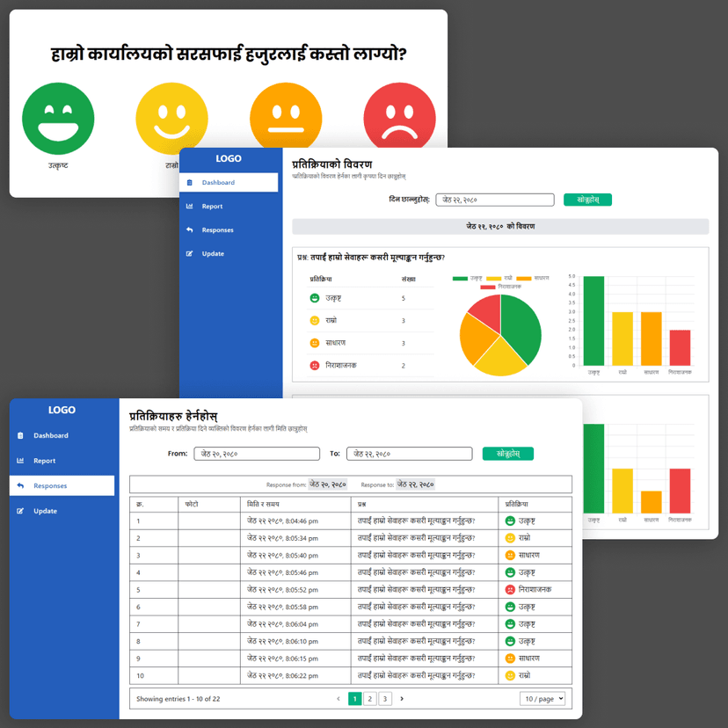This screenshot has width=728, height=728.
Task: Go to the next page using the right arrow
Action: (402, 699)
